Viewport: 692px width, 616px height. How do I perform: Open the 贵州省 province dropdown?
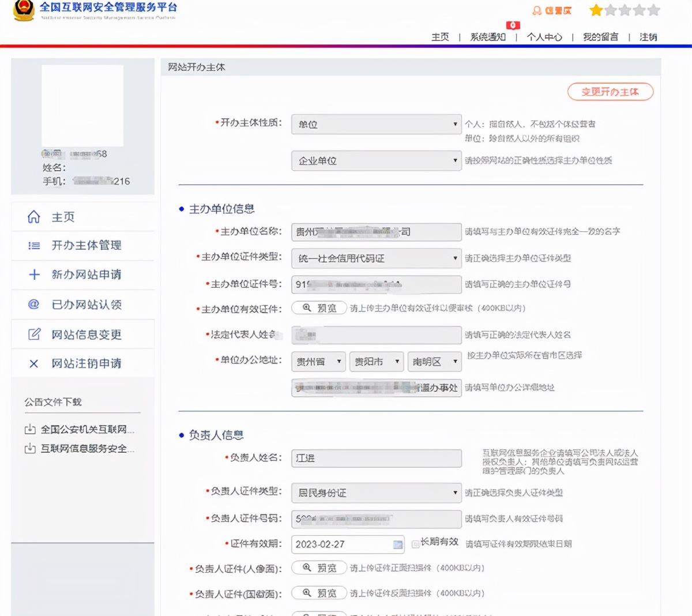coord(318,362)
